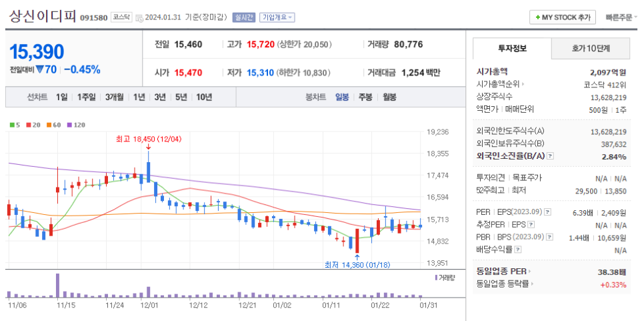Screen dimensions: 644x321
Task: Click 투자의견 목표주가 label
Action: 509,178
